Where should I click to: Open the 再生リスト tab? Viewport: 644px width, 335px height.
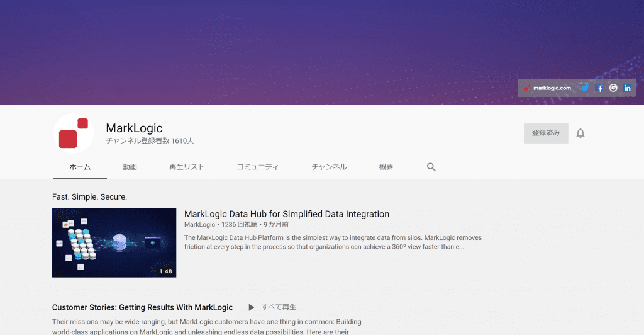pos(187,167)
